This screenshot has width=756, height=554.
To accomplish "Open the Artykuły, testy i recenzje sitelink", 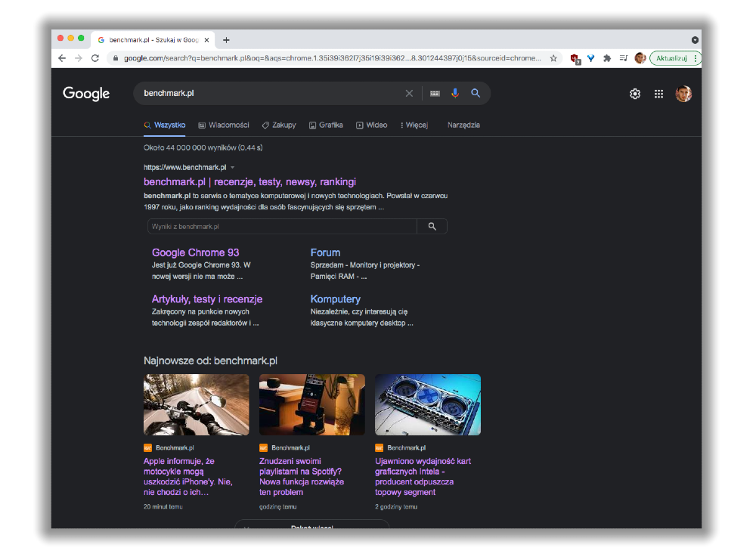I will [207, 299].
